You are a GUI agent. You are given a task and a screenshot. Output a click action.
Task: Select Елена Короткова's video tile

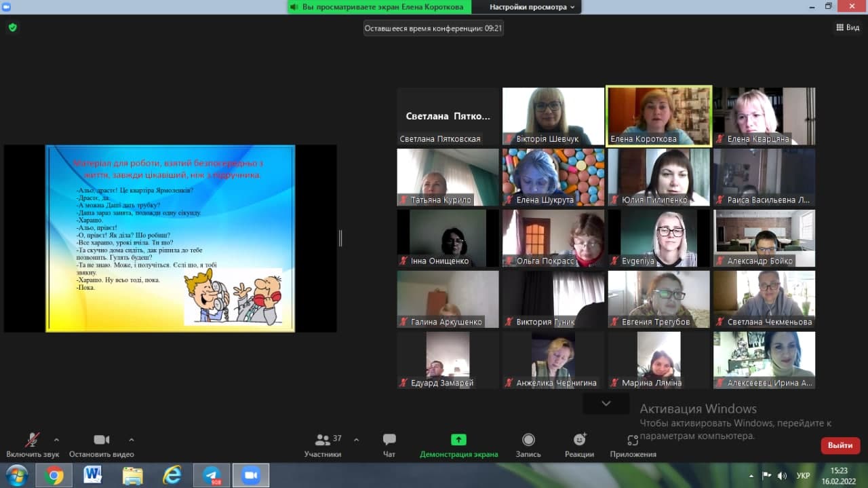pos(658,115)
